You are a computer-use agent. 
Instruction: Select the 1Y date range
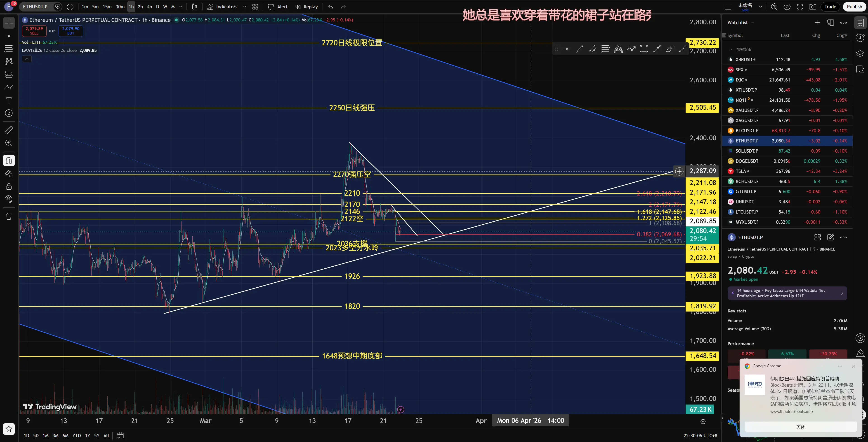point(87,436)
